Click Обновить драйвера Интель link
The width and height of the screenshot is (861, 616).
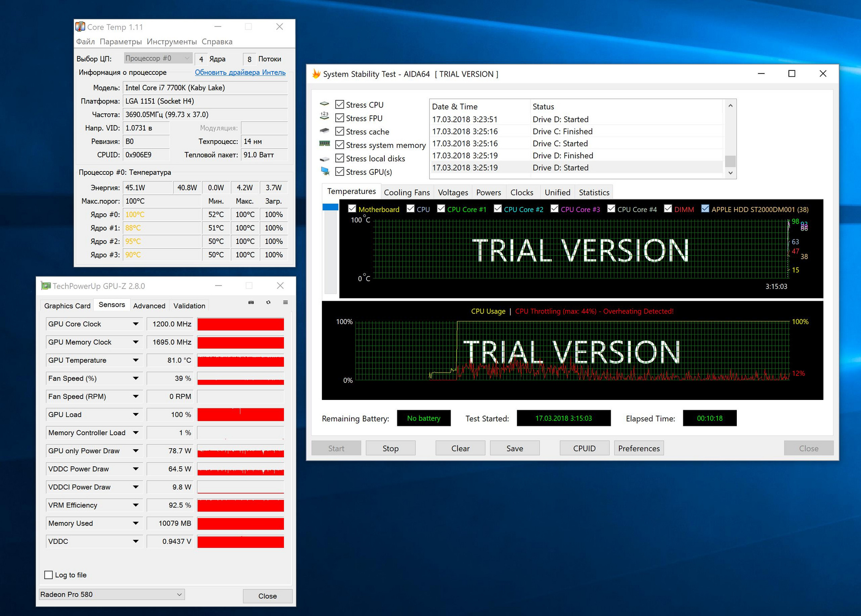[240, 72]
